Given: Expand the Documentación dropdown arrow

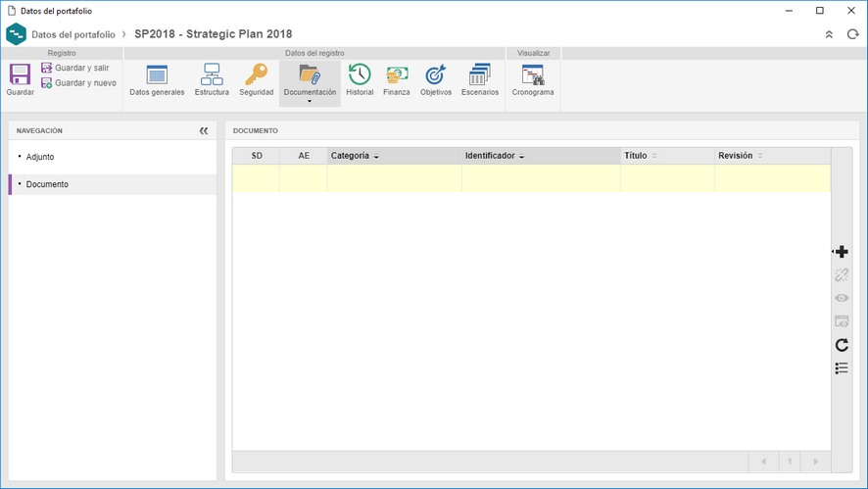Looking at the screenshot, I should pos(310,101).
